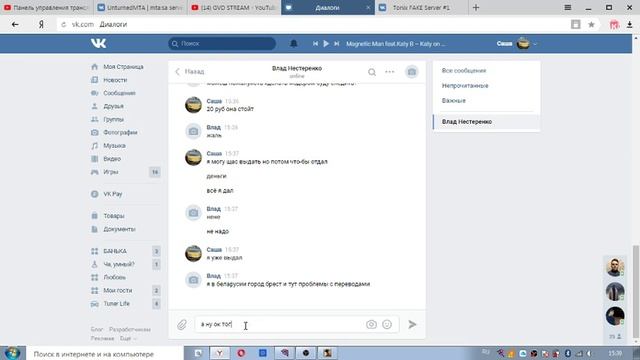Open the Любовь shortcut

pos(115,277)
